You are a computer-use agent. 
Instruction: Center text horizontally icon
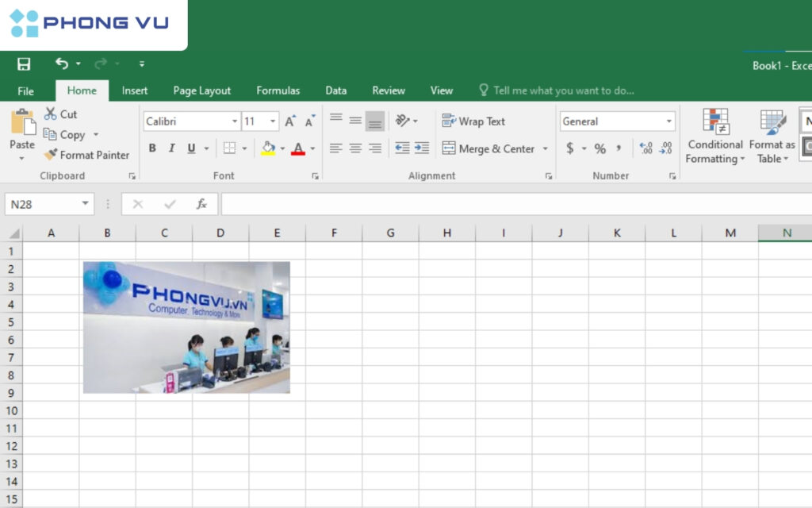pos(355,148)
